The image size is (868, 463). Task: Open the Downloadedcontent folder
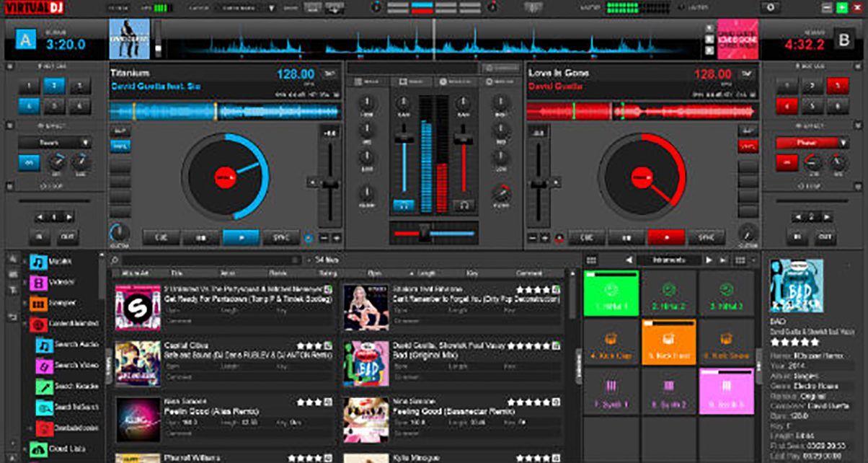point(68,428)
